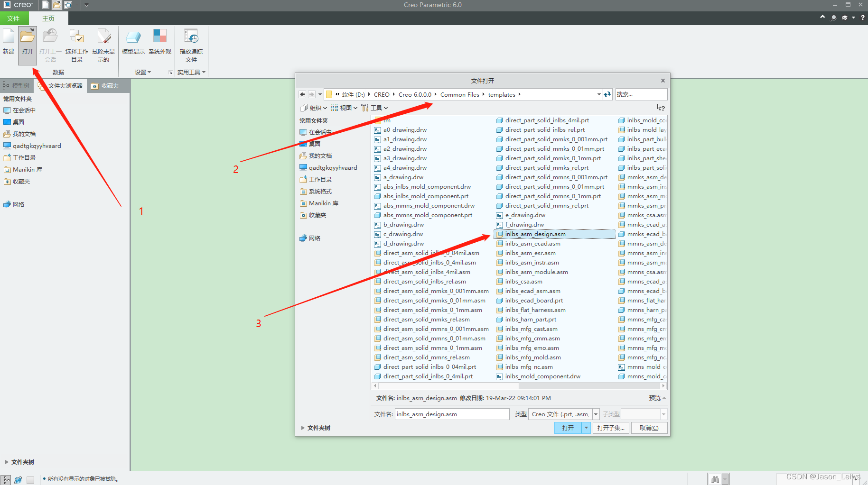Click the 取消 cancel button

pyautogui.click(x=649, y=428)
